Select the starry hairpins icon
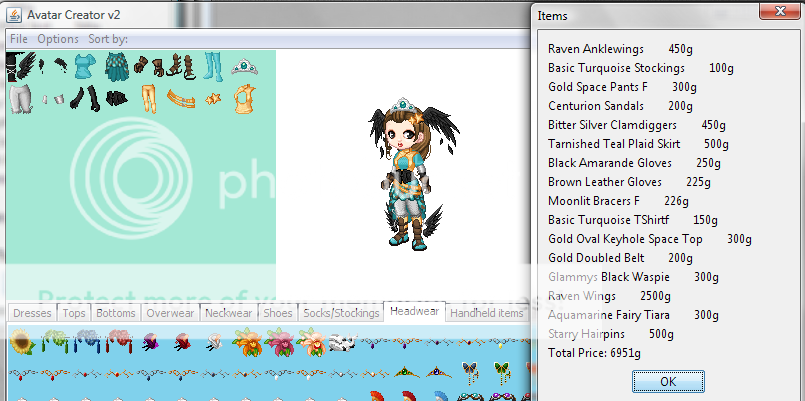The image size is (805, 401). coord(213,98)
